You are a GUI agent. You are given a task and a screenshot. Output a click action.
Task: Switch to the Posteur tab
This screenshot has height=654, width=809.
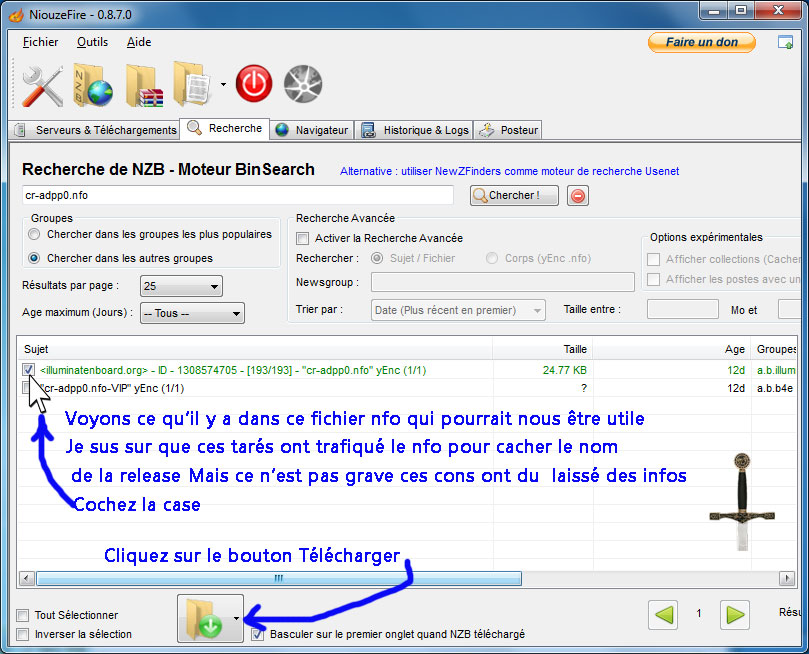pyautogui.click(x=508, y=130)
